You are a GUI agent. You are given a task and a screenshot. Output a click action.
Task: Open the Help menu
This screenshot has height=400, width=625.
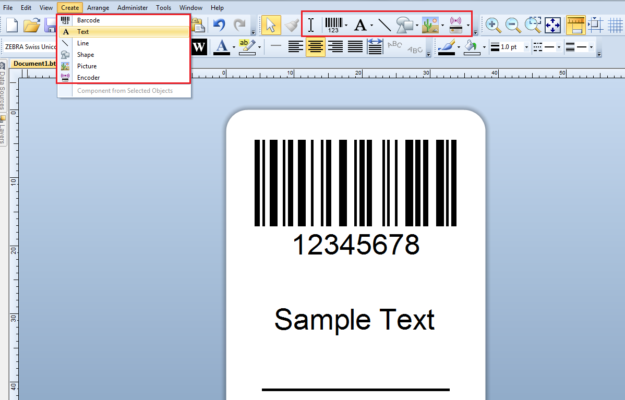[217, 8]
